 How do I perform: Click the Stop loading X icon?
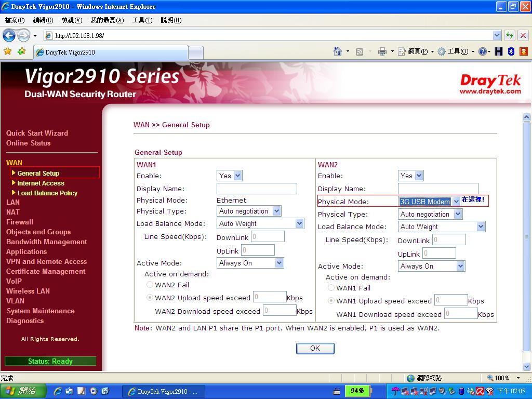(523, 35)
